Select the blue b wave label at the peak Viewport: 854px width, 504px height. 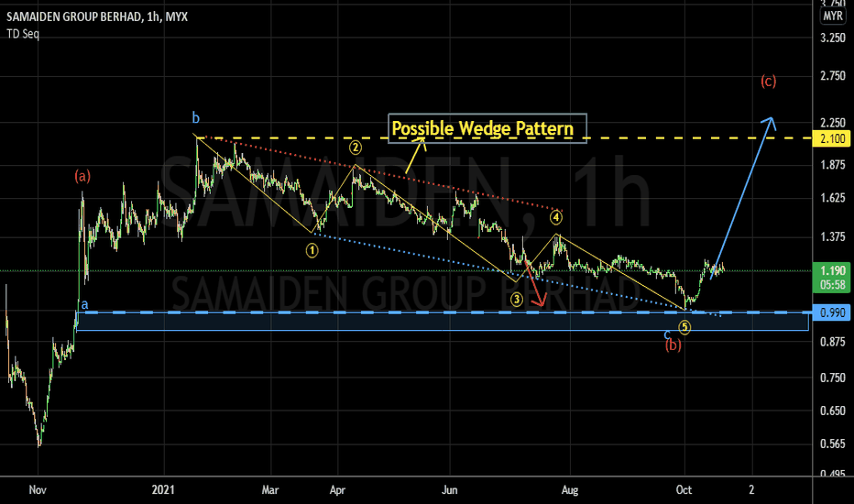tap(195, 117)
